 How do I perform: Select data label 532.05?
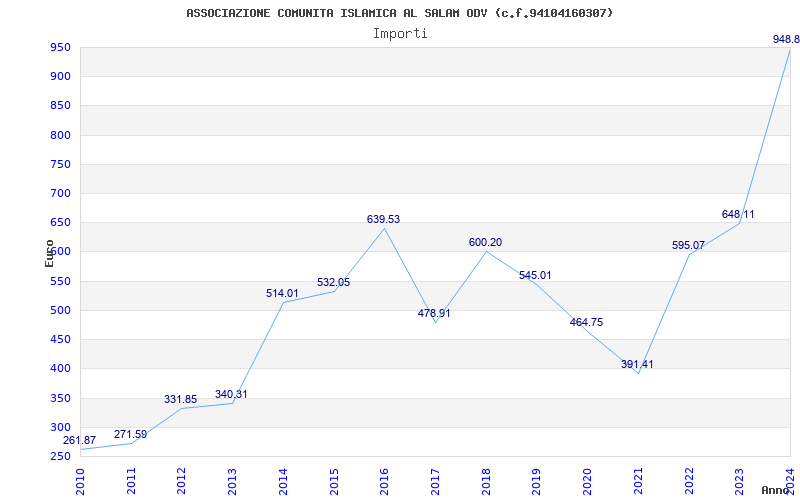(333, 283)
